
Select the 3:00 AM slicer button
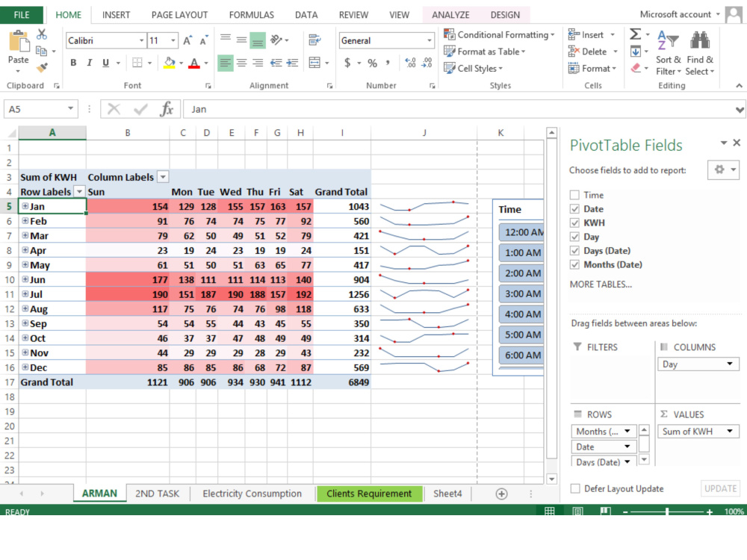pyautogui.click(x=521, y=293)
